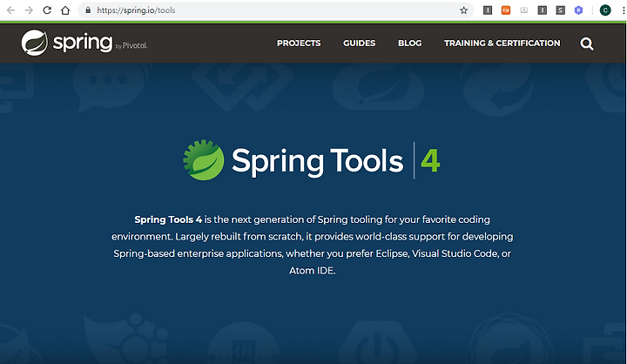627x364 pixels.
Task: Open the S extension icon
Action: point(561,10)
